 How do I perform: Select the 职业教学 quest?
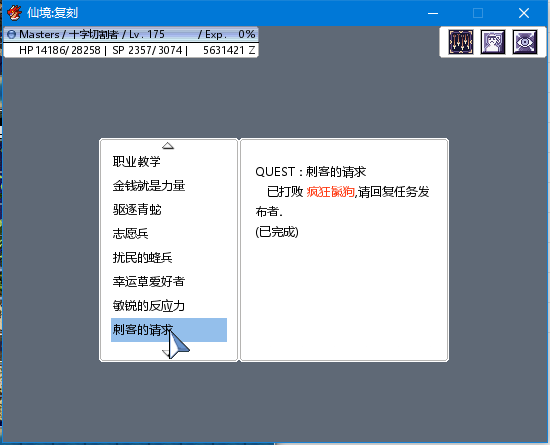tap(136, 161)
